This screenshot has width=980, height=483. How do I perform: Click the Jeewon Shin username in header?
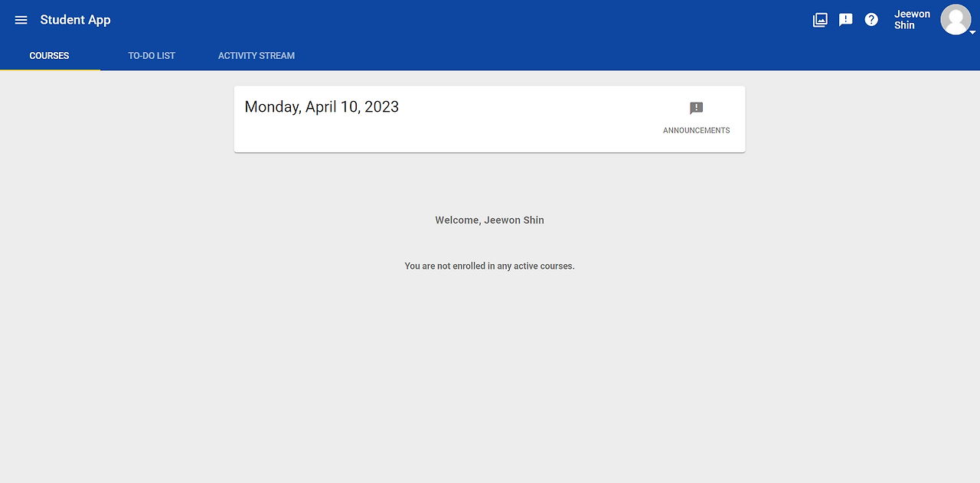(x=912, y=20)
